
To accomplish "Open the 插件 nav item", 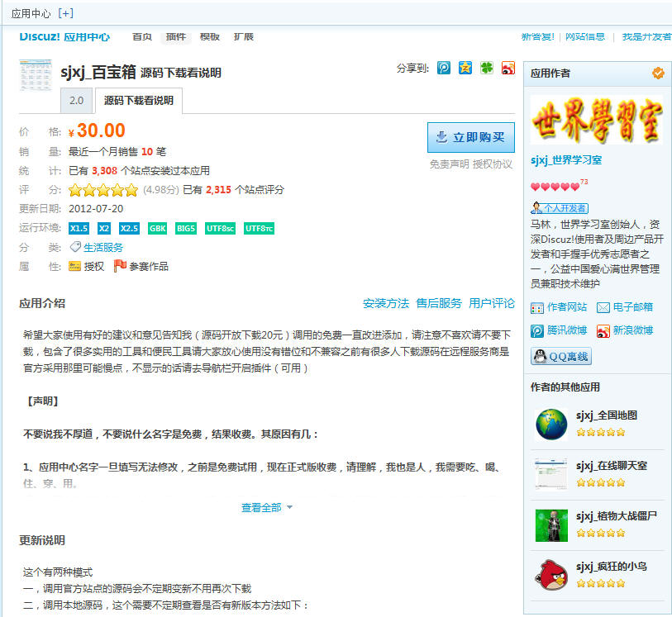I will click(176, 37).
